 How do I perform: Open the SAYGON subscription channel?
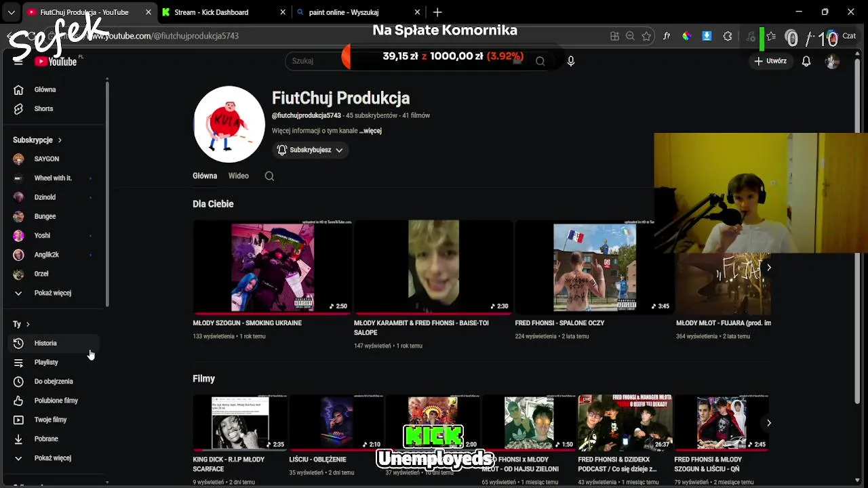(54, 159)
